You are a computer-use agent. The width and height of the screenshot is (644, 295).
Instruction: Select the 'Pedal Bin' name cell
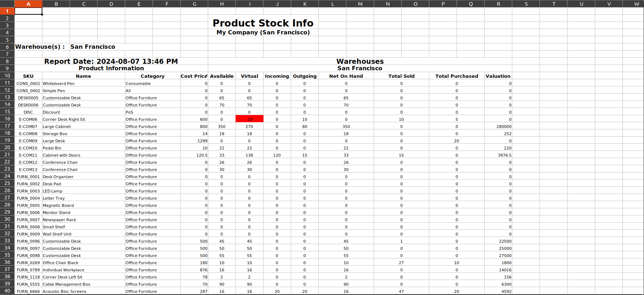pyautogui.click(x=84, y=148)
